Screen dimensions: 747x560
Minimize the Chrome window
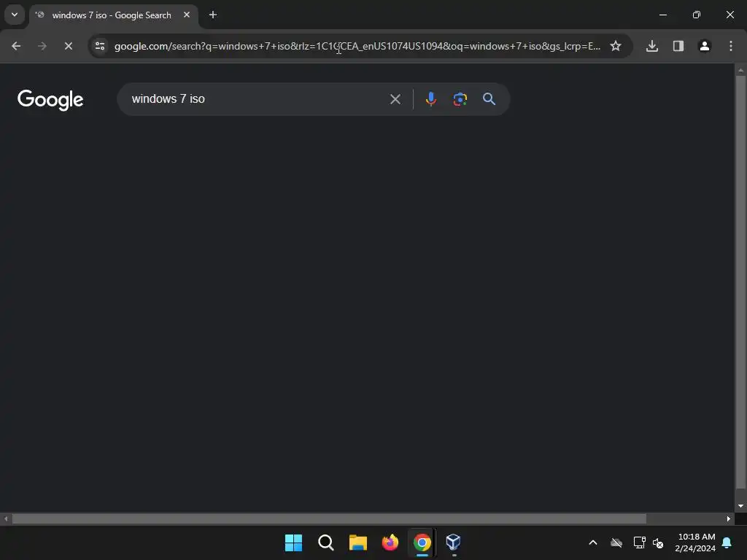[x=662, y=15]
